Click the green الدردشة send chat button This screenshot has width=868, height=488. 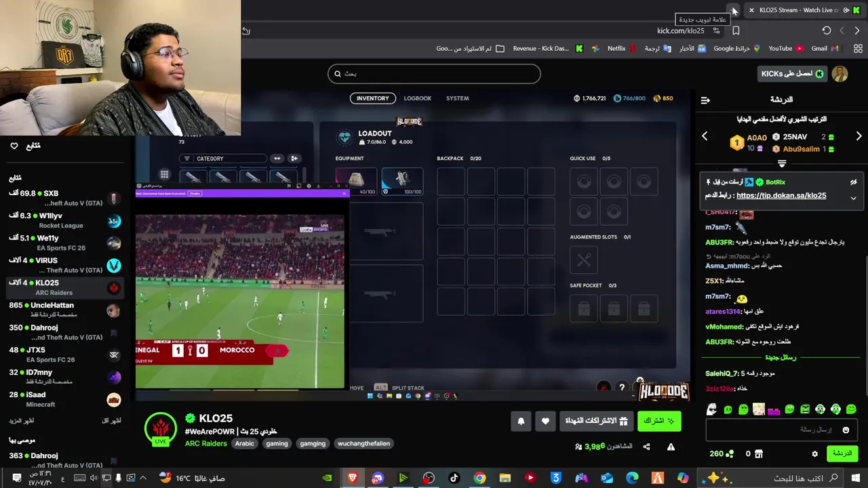(842, 453)
